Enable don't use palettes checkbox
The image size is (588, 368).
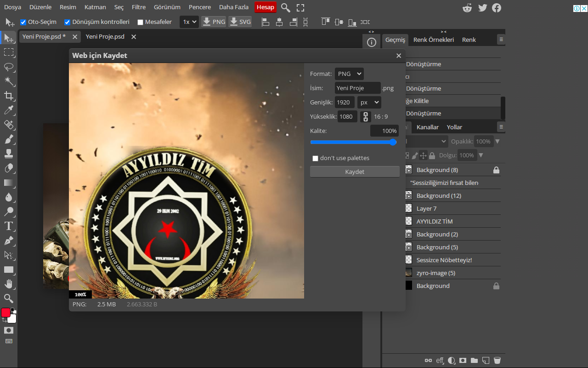[x=315, y=158]
